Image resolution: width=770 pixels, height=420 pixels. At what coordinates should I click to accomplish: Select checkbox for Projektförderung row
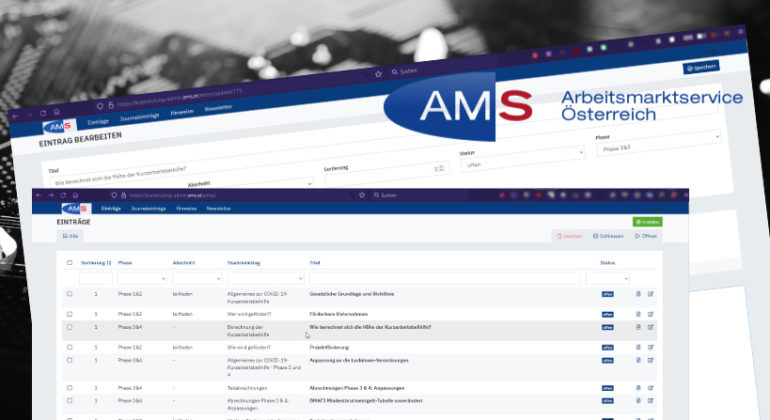[69, 347]
